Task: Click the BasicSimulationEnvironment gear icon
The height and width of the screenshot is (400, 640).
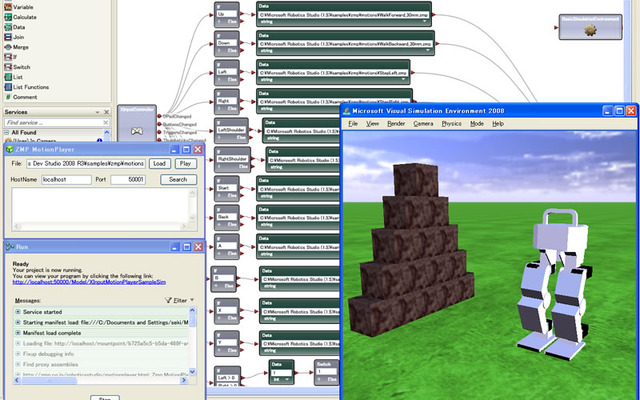Action: tap(590, 30)
